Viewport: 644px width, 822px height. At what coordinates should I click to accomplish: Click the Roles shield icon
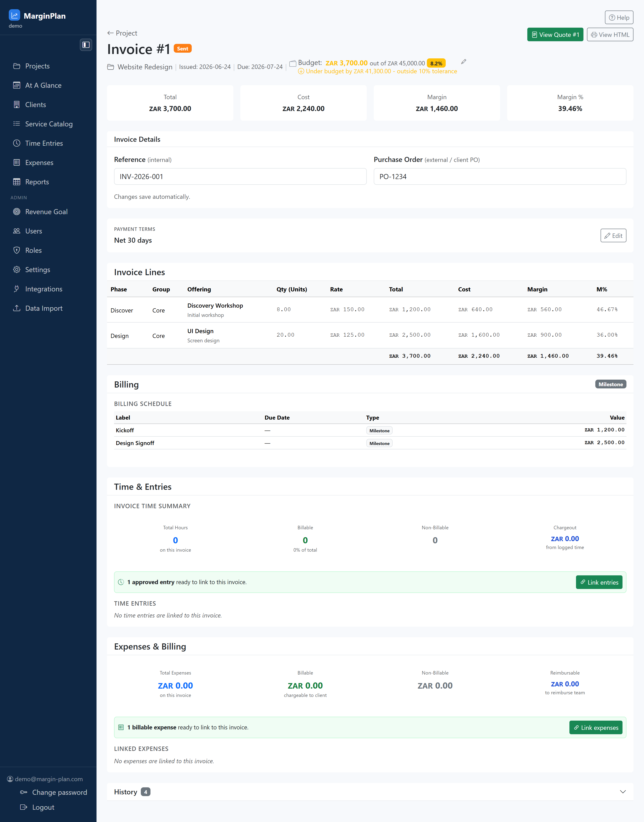pyautogui.click(x=17, y=250)
